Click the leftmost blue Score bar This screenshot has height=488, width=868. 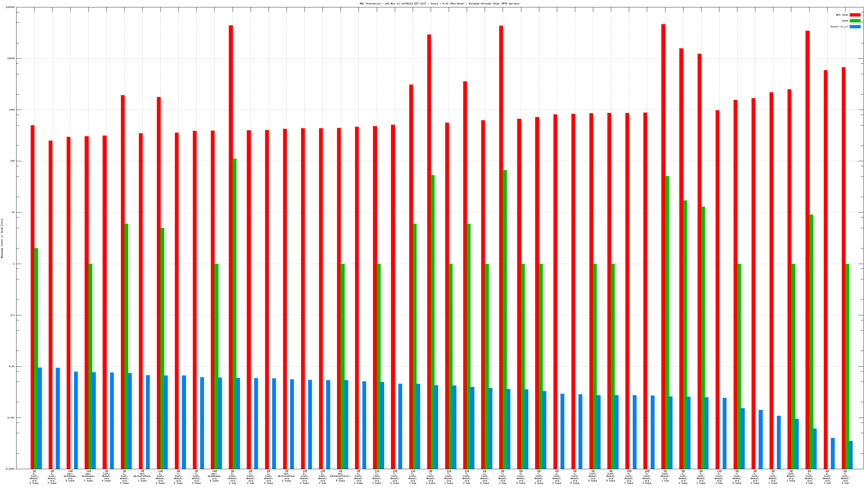point(40,418)
